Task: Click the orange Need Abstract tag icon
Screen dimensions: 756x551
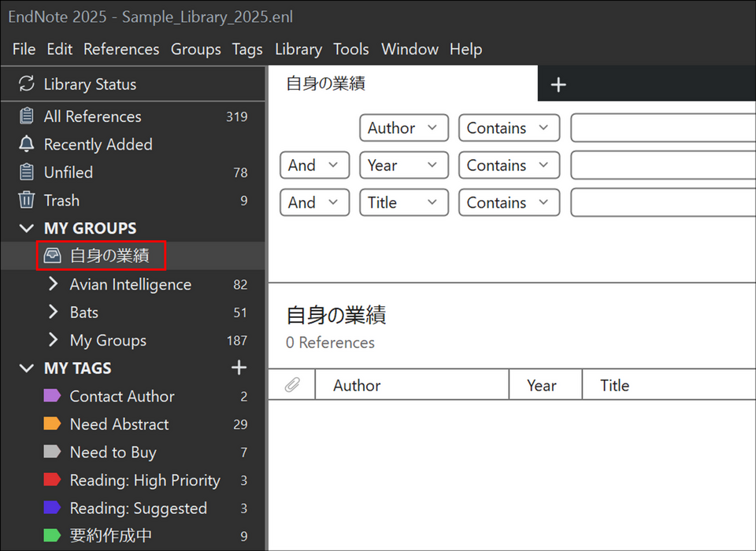Action: (x=52, y=423)
